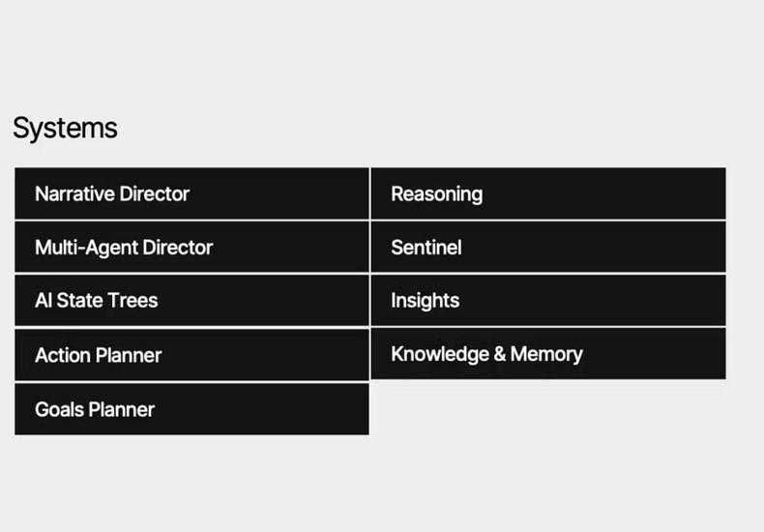Click the 'Sentinel' label text
Image resolution: width=764 pixels, height=532 pixels.
coord(426,248)
